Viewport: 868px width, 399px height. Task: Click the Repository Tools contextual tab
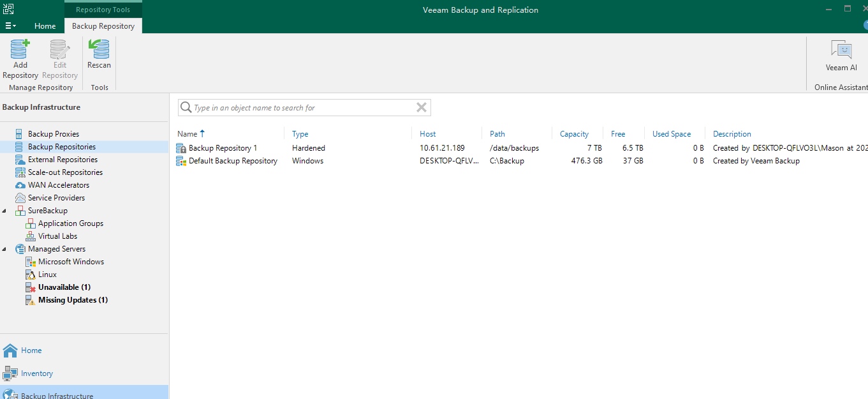coord(103,10)
